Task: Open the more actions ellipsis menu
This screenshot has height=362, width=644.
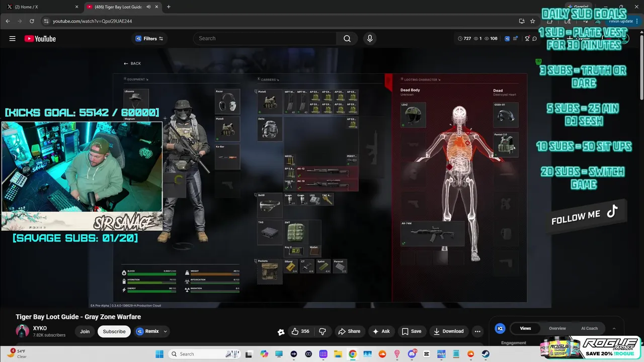Action: coord(477,331)
